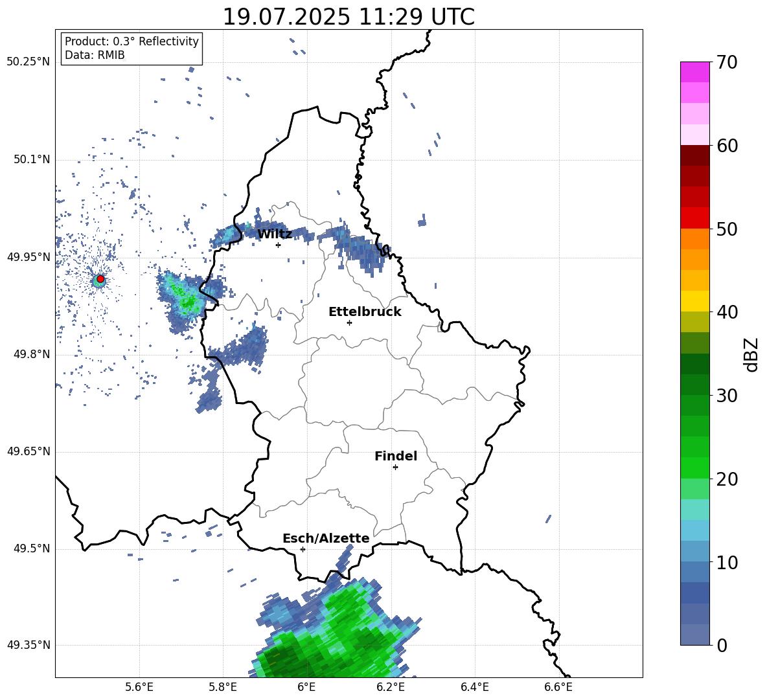Click the cross marker below Esch/Alzette
This screenshot has height=700, width=767.
coord(303,549)
